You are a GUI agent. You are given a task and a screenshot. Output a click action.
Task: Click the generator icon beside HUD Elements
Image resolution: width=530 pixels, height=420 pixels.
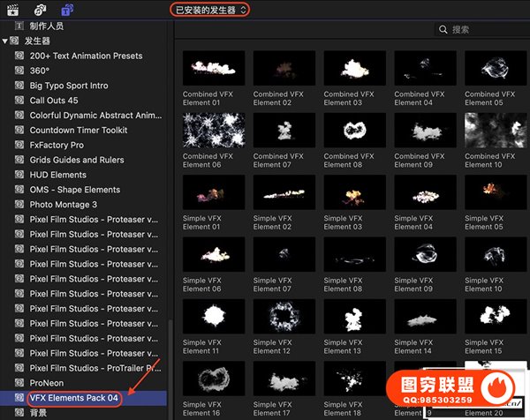tap(19, 176)
